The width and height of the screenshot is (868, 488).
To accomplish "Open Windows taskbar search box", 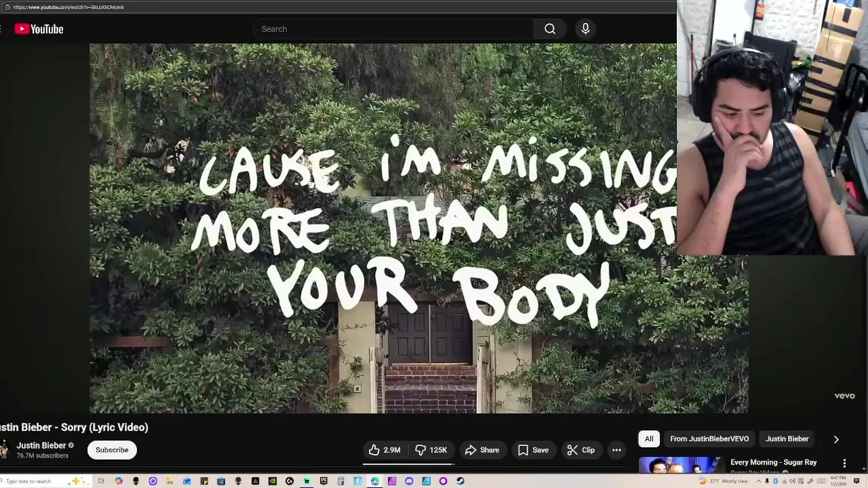I will (45, 481).
